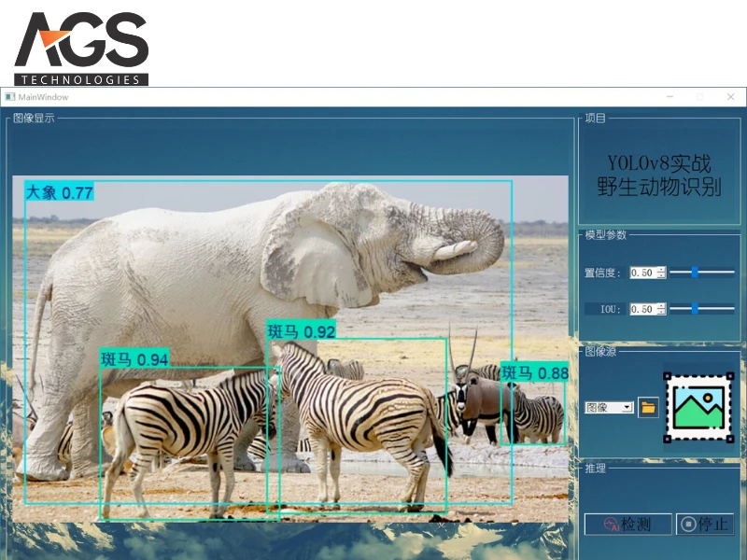Click the 置信度 slider handle
747x560 pixels.
(x=695, y=273)
